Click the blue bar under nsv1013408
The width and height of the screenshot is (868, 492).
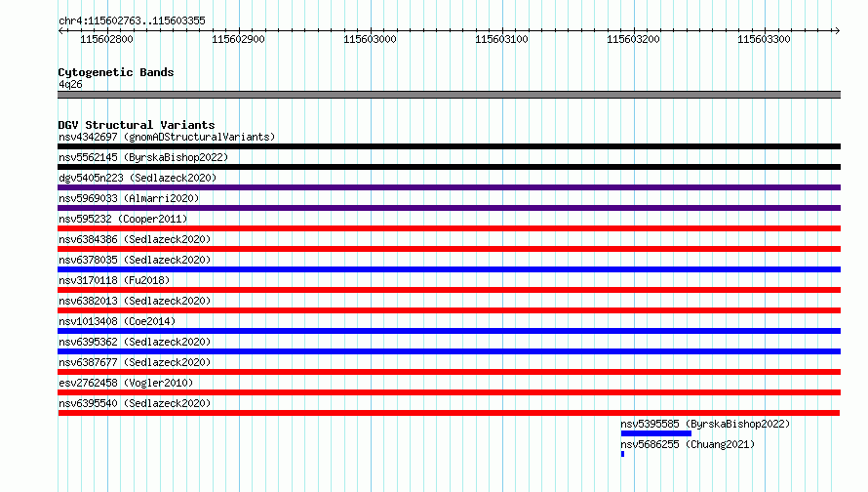(x=449, y=331)
